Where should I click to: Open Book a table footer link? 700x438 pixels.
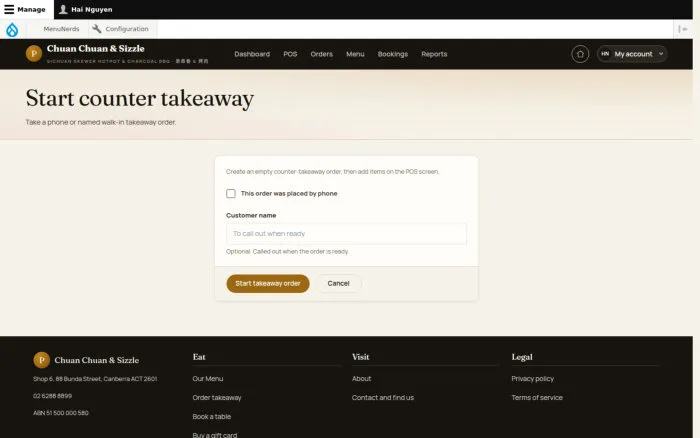point(212,417)
